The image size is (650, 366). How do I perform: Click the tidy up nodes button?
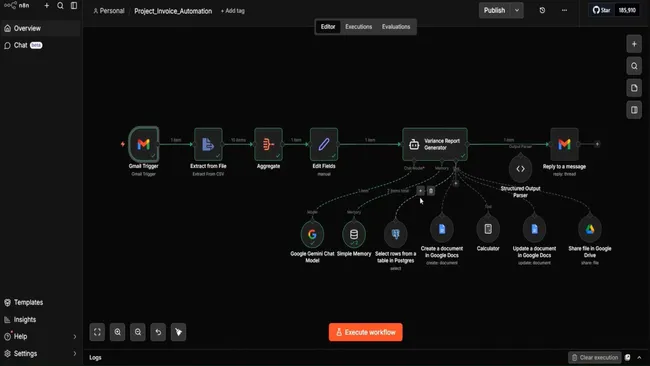pos(178,332)
